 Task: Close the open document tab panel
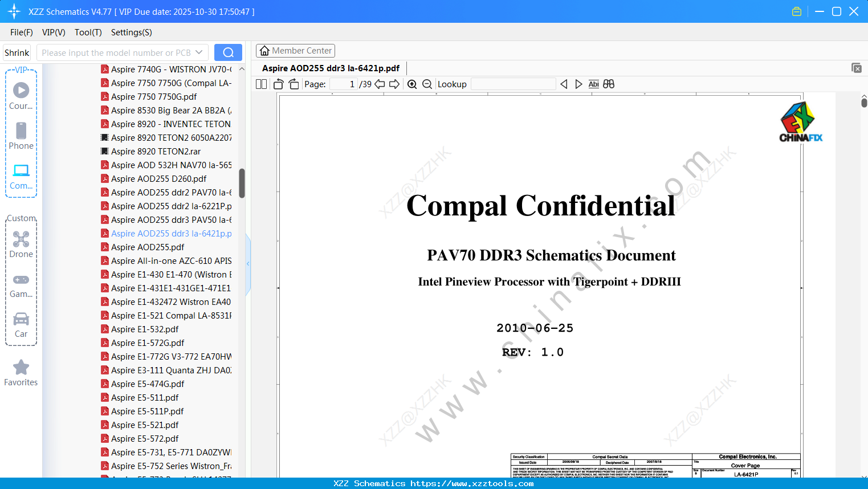click(x=856, y=68)
